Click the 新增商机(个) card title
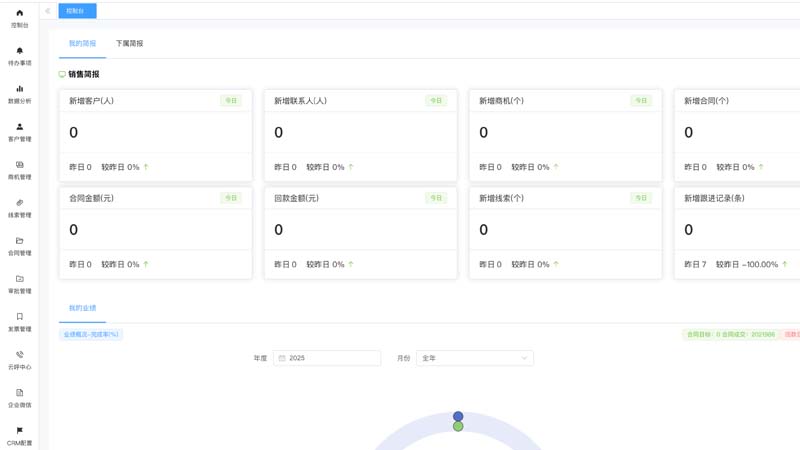Image resolution: width=800 pixels, height=450 pixels. click(502, 101)
